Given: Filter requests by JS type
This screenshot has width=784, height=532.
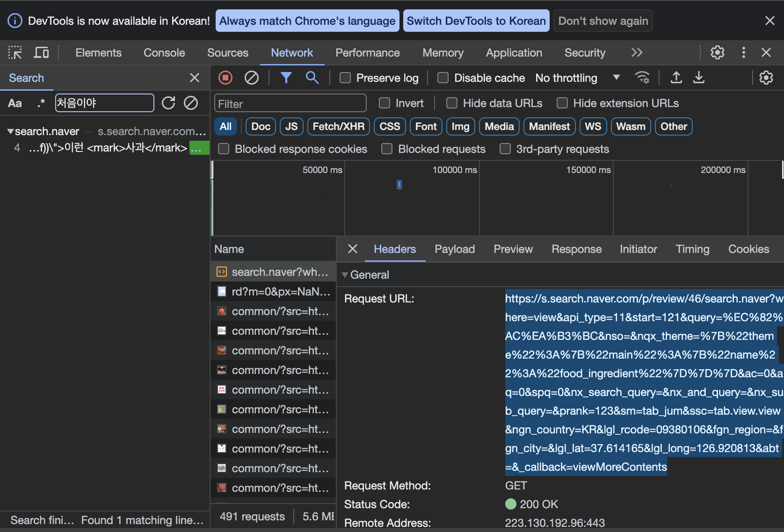Looking at the screenshot, I should [291, 126].
